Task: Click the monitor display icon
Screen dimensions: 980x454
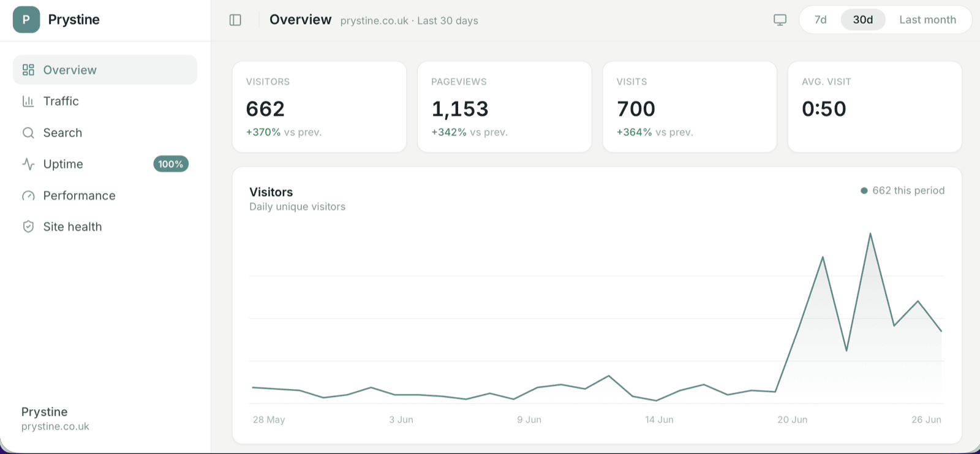Action: click(780, 20)
